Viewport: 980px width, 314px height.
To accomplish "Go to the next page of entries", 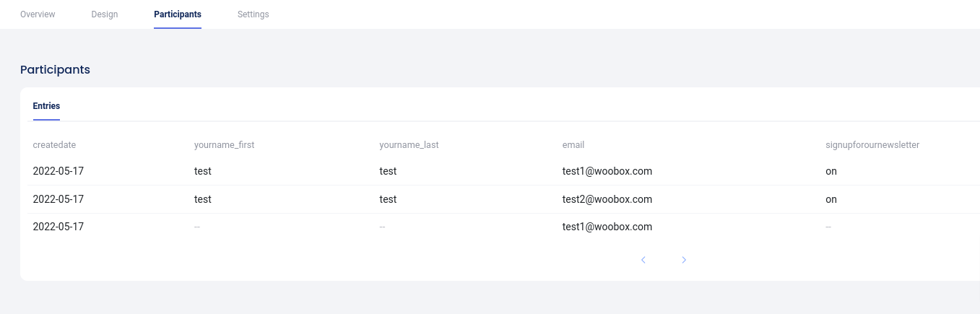I will (684, 260).
